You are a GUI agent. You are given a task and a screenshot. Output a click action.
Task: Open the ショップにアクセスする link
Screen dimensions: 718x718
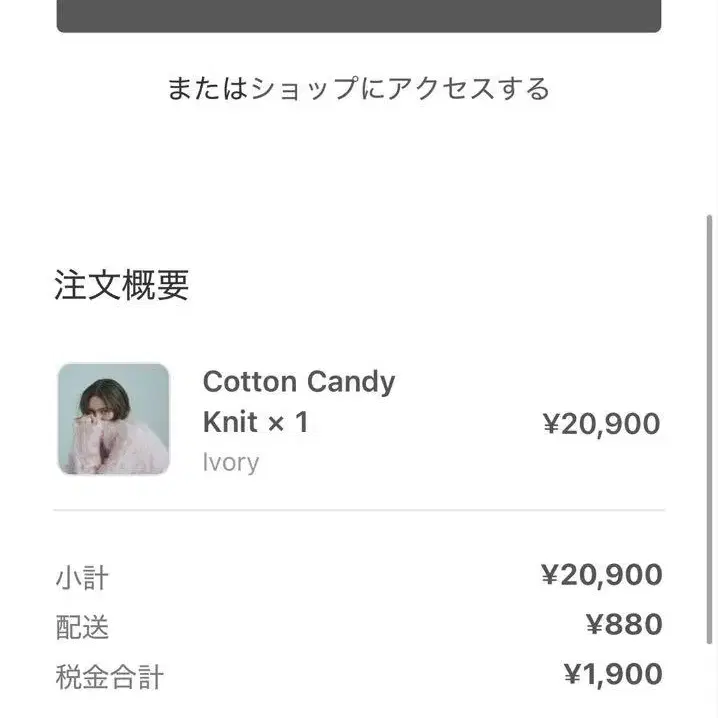tap(400, 89)
